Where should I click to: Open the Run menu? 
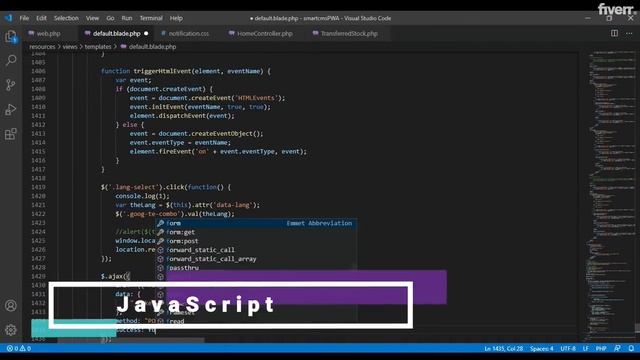point(127,18)
